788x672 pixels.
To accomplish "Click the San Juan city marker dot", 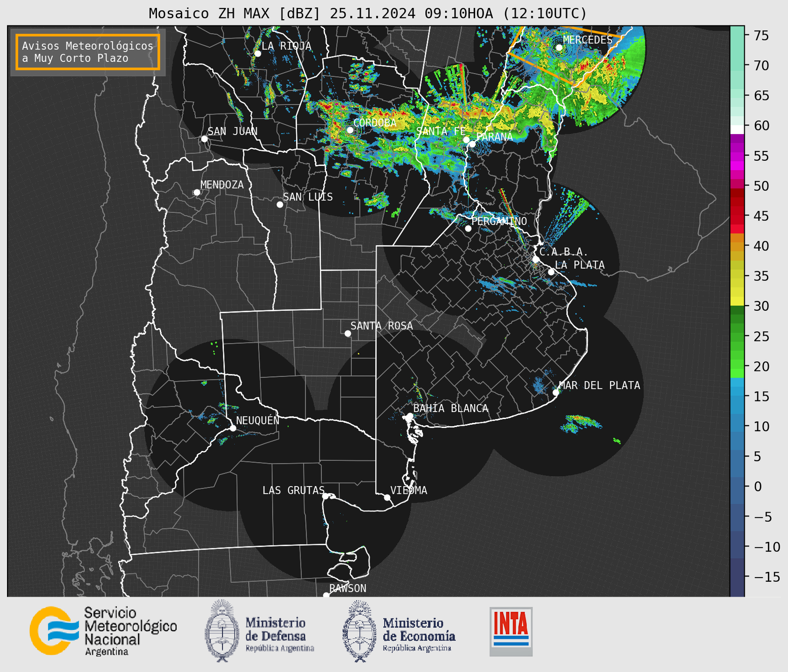I will pos(204,139).
